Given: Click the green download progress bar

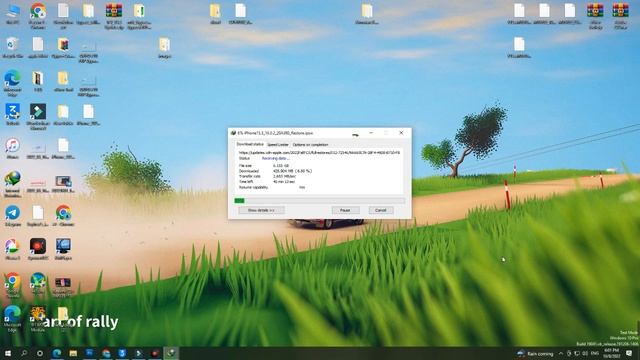Looking at the screenshot, I should [240, 200].
